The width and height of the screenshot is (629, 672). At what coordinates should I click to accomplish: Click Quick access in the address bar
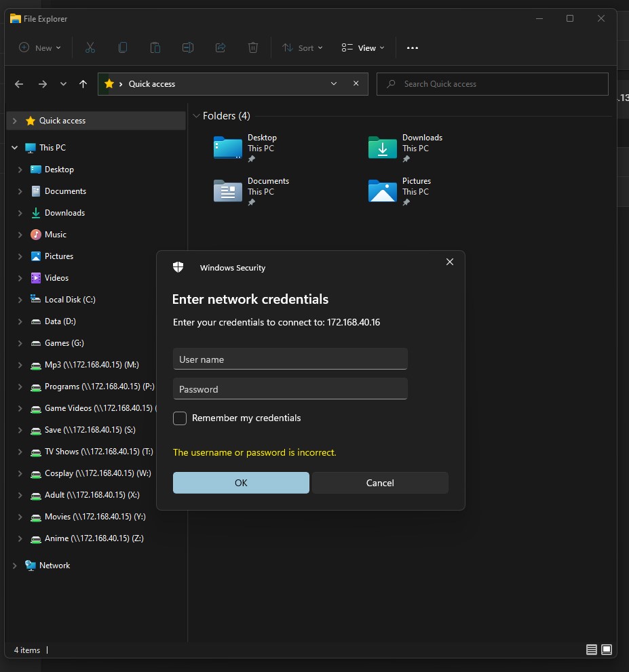tap(152, 84)
